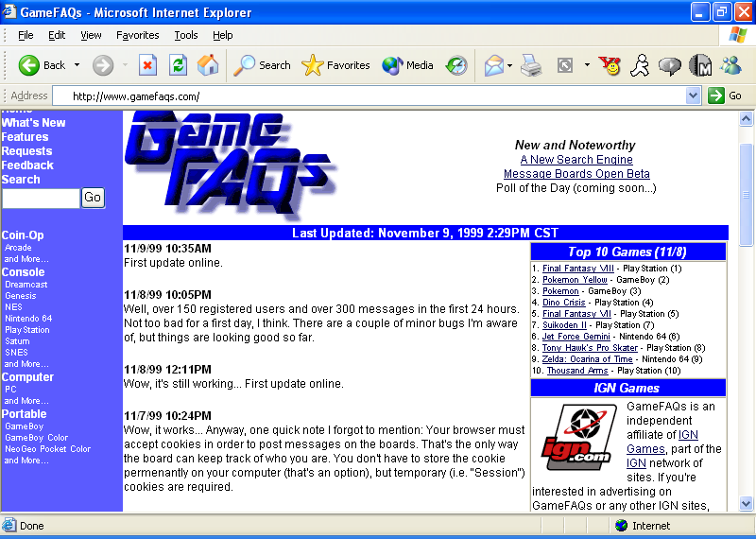Viewport: 756px width, 539px height.
Task: Open the Dreamcast console link
Action: coord(26,285)
